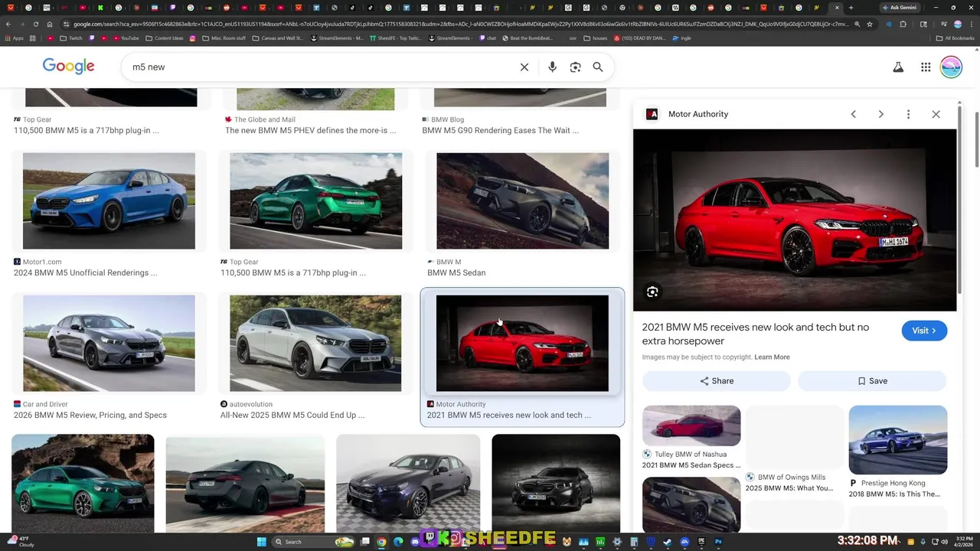Open the autoevolution silver M5 thumbnail
Image resolution: width=980 pixels, height=551 pixels.
[x=315, y=343]
